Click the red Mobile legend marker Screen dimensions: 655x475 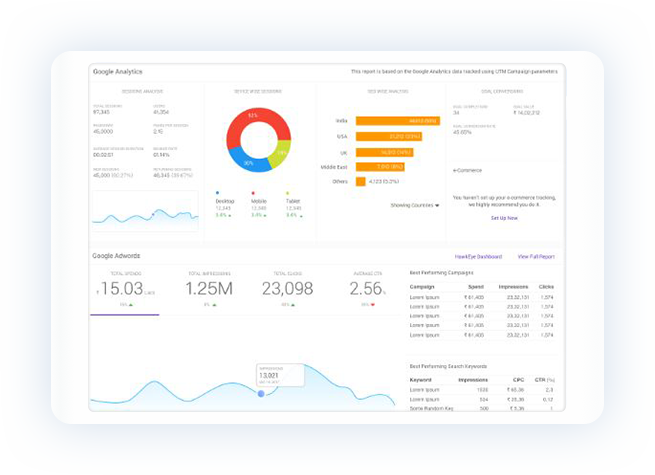(x=252, y=193)
